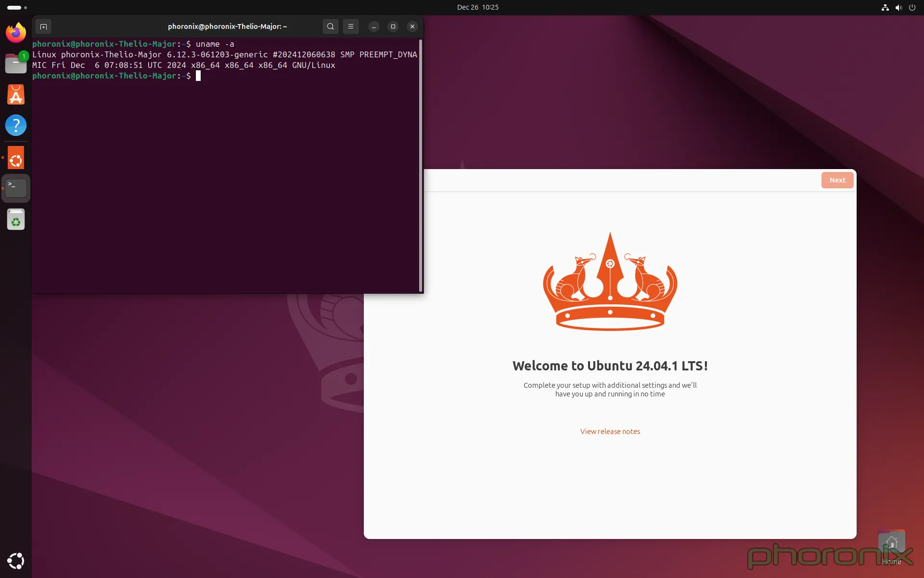Toggle the power status icon
Image resolution: width=924 pixels, height=578 pixels.
912,7
